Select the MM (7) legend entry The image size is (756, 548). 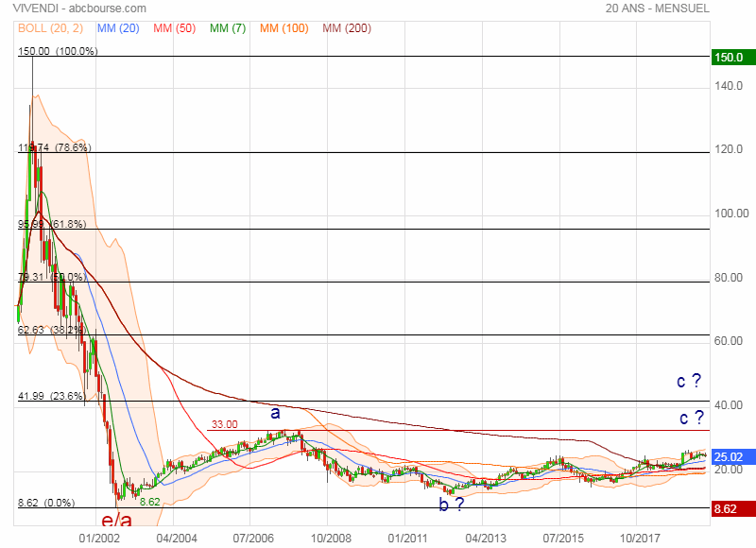[x=228, y=28]
